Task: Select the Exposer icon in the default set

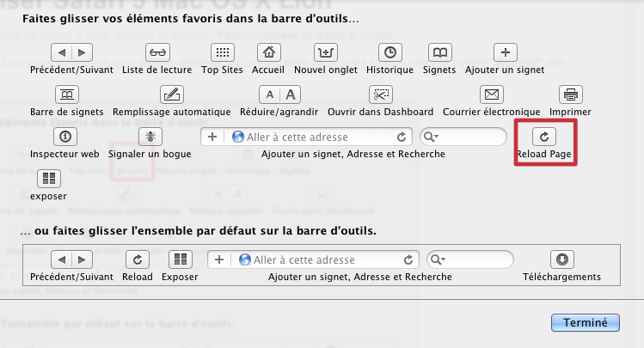Action: click(181, 259)
